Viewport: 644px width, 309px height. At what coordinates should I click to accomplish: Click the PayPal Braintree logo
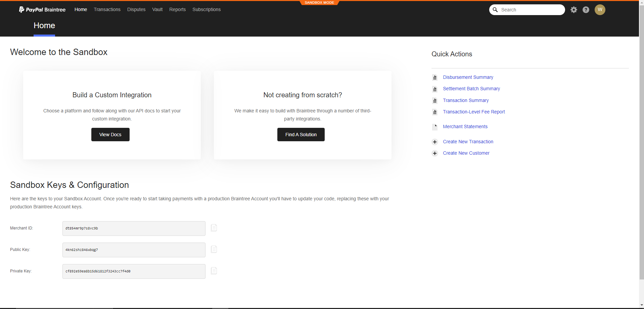tap(42, 9)
